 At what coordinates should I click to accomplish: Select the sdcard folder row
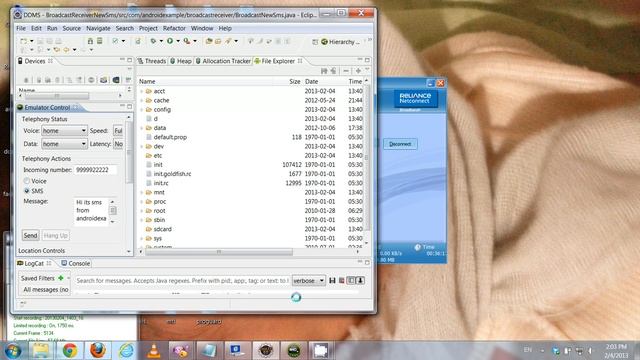(x=251, y=229)
